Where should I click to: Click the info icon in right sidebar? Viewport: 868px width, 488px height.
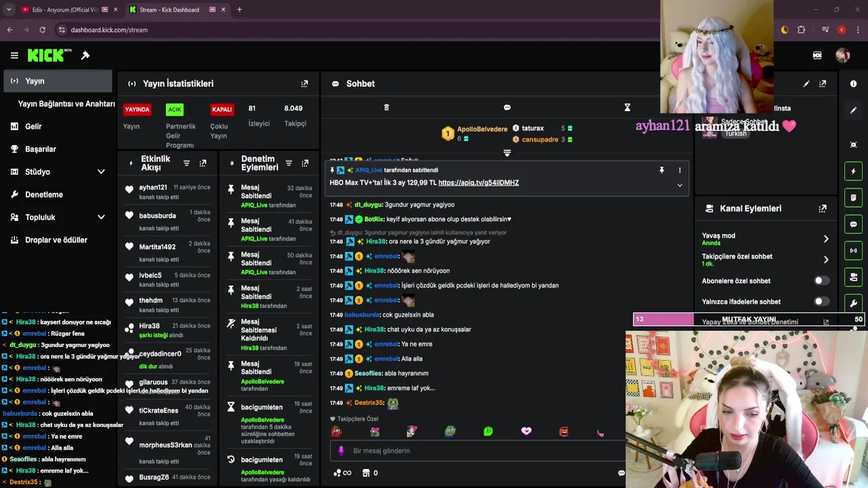853,83
